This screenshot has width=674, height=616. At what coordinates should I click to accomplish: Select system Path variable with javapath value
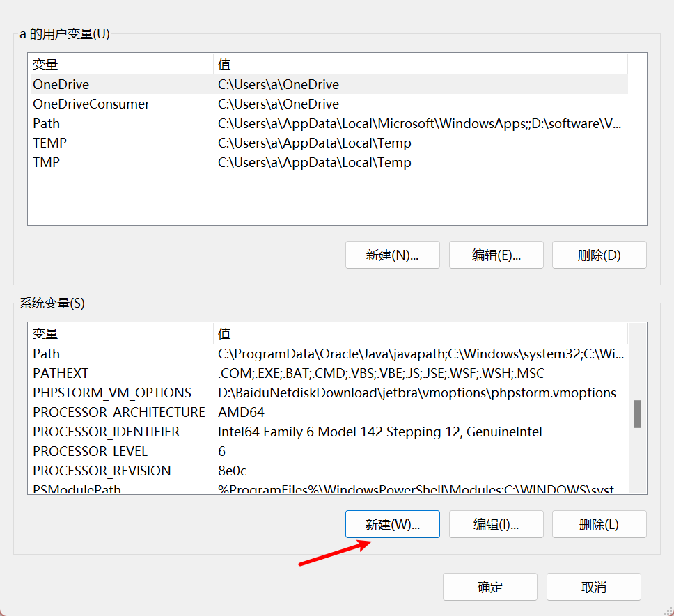pos(330,354)
